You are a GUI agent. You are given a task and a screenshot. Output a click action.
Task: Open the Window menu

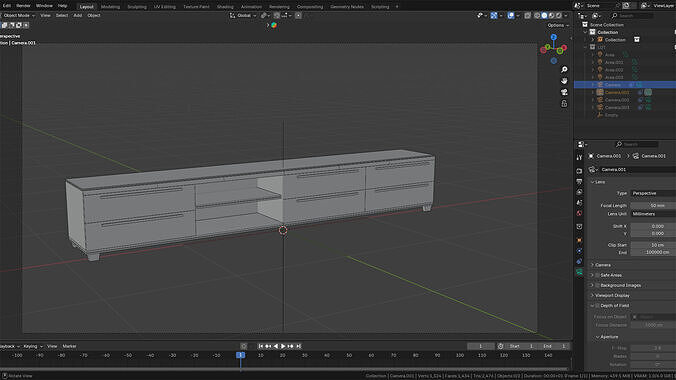click(44, 6)
